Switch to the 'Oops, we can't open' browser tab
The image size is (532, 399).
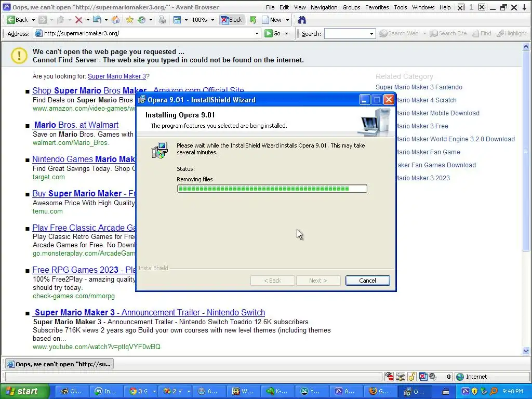[60, 364]
